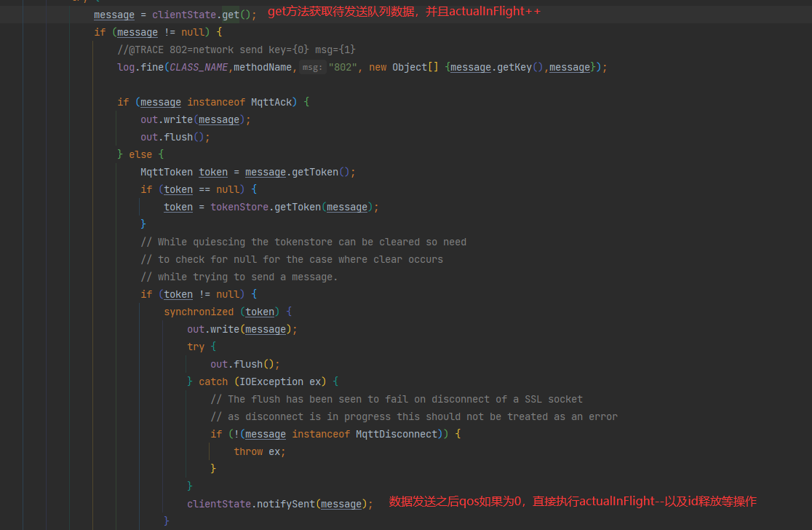Click the TRACE 802 comment line
Screen dimensions: 812x530
[x=236, y=50]
